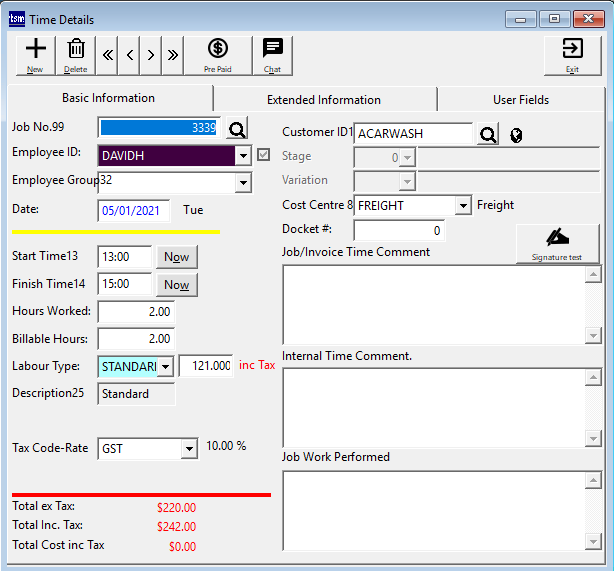The width and height of the screenshot is (614, 571).
Task: Click inside the Internal Time Comment box
Action: 432,404
